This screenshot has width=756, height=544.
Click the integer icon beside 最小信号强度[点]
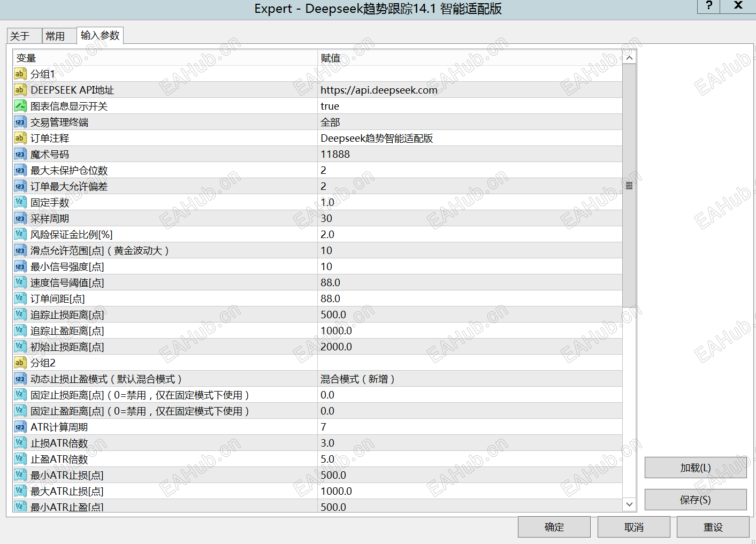[20, 266]
